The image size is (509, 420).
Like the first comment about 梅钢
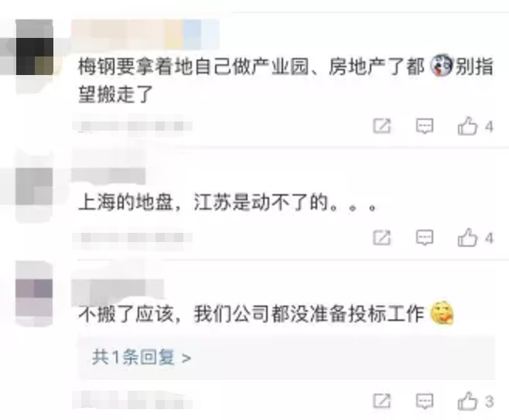click(x=467, y=125)
